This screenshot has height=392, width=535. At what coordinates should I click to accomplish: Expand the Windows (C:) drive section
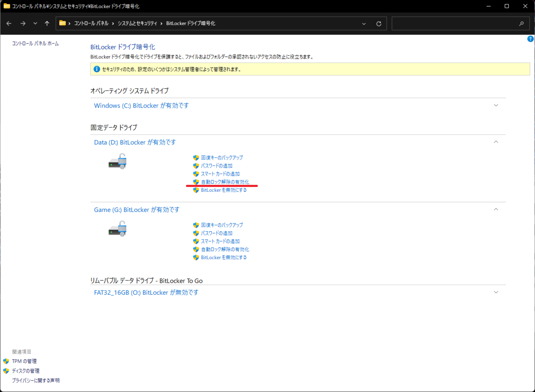(x=496, y=106)
